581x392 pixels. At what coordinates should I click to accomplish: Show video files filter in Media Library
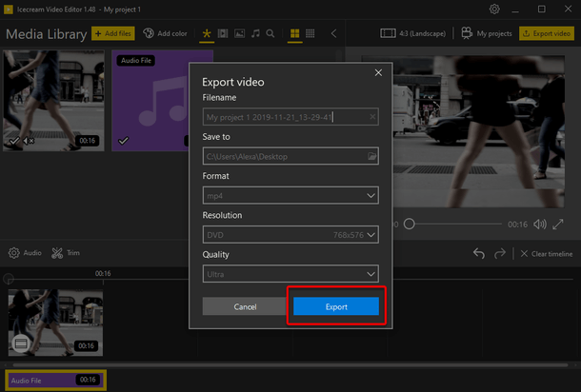click(223, 33)
